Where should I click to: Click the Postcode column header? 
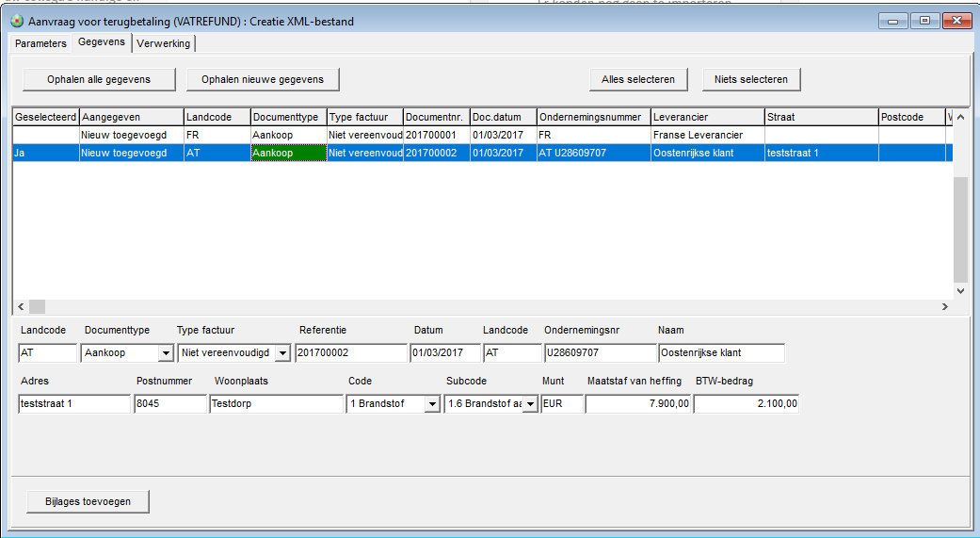[912, 117]
